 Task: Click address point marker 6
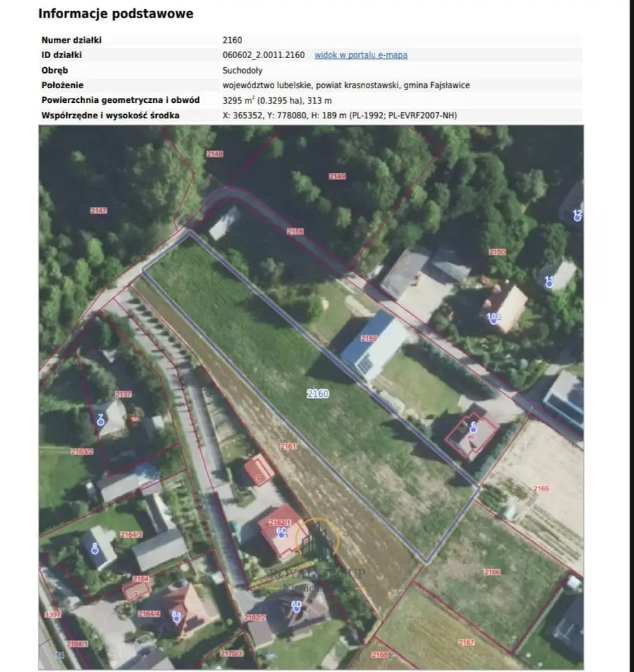coord(473,429)
